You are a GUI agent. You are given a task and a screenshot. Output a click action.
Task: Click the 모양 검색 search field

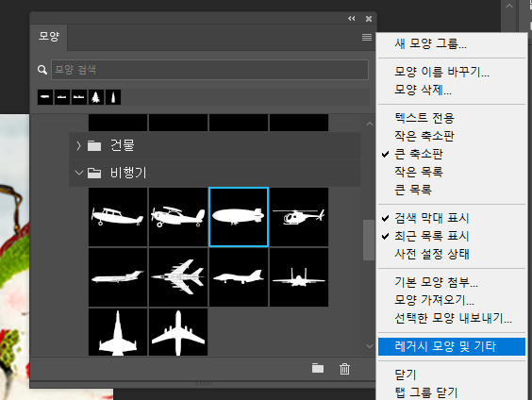click(209, 70)
